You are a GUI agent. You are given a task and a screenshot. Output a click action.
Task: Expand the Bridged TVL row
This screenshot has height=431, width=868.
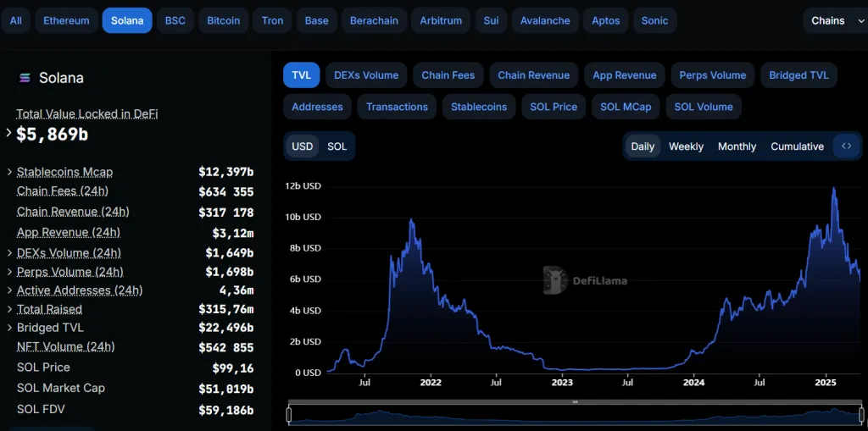point(9,328)
